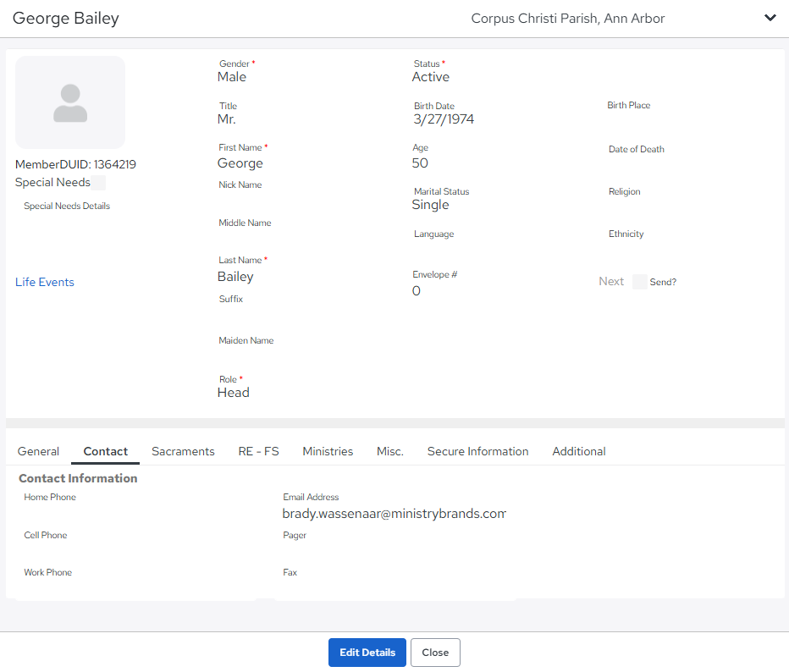
Task: Click the Religion label
Action: pyautogui.click(x=625, y=191)
